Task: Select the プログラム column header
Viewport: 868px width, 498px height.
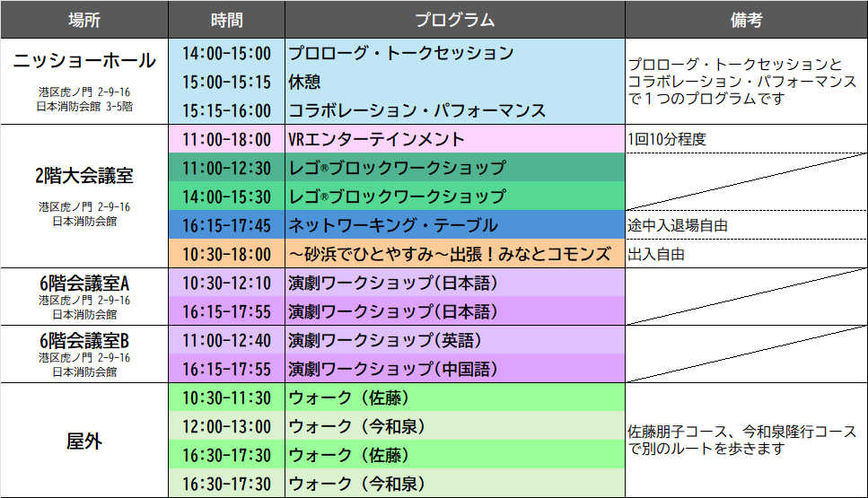Action: coord(454,20)
